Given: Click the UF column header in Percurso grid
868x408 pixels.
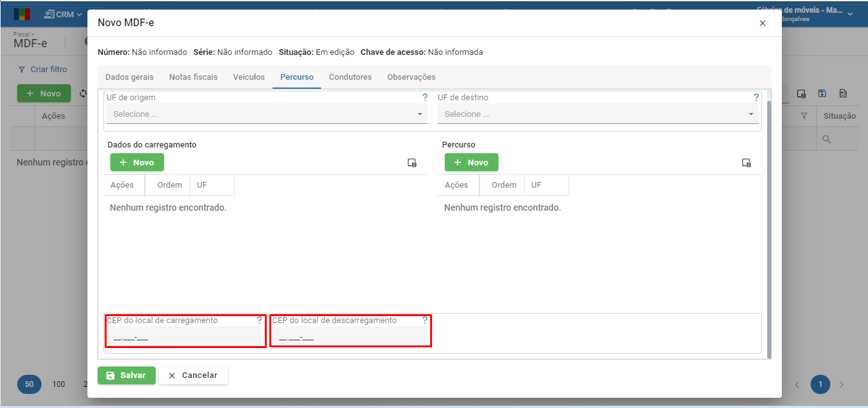Looking at the screenshot, I should (546, 185).
